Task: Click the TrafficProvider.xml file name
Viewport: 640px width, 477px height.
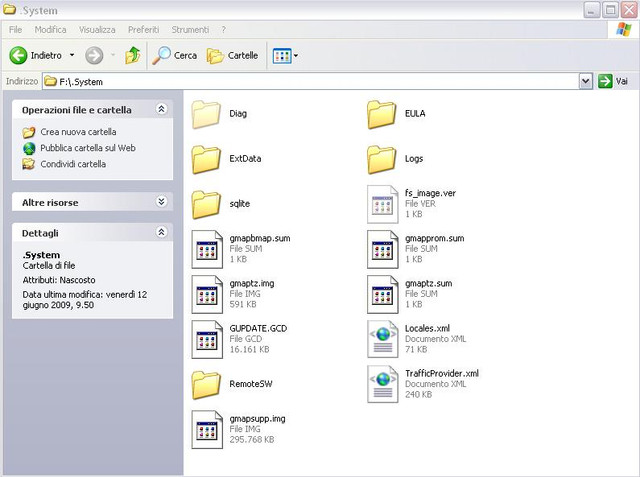Action: click(442, 373)
